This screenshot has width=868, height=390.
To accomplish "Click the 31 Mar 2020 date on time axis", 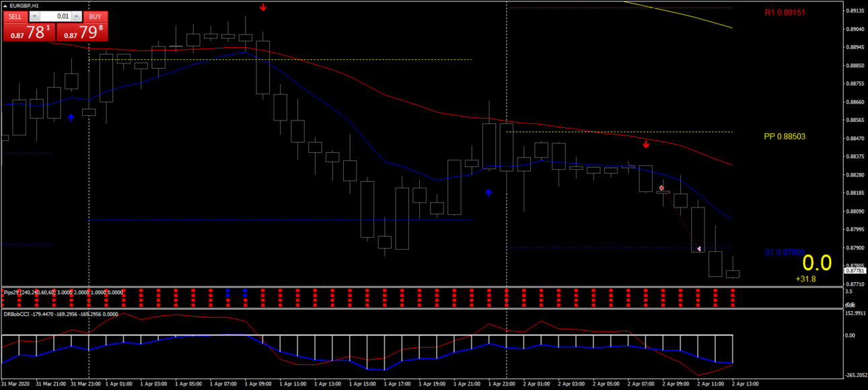I will 15,384.
